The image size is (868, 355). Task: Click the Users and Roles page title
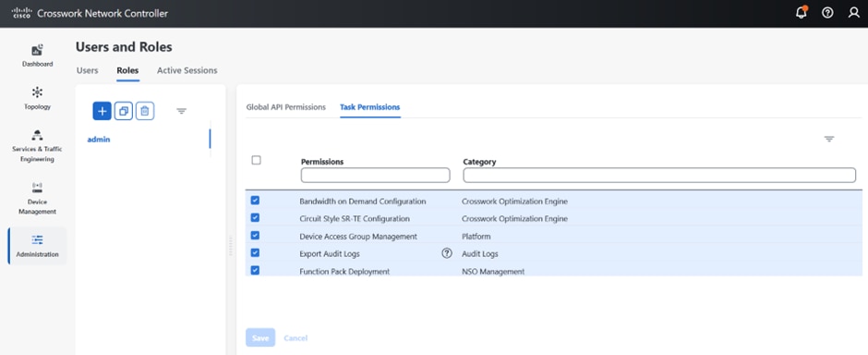(124, 47)
